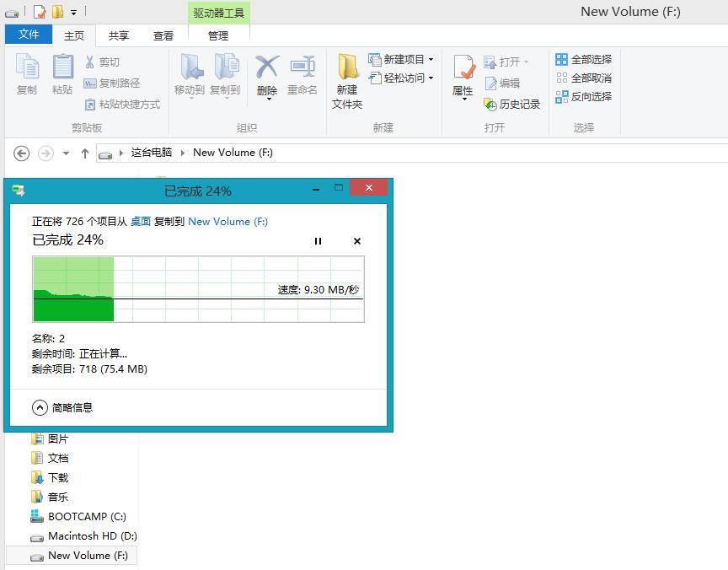728x570 pixels.
Task: Click the 删除 (Delete) icon
Action: 266,76
